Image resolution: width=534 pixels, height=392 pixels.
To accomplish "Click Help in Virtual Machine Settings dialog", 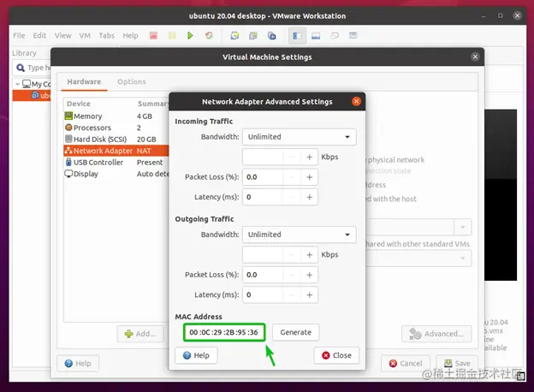I will (x=78, y=364).
